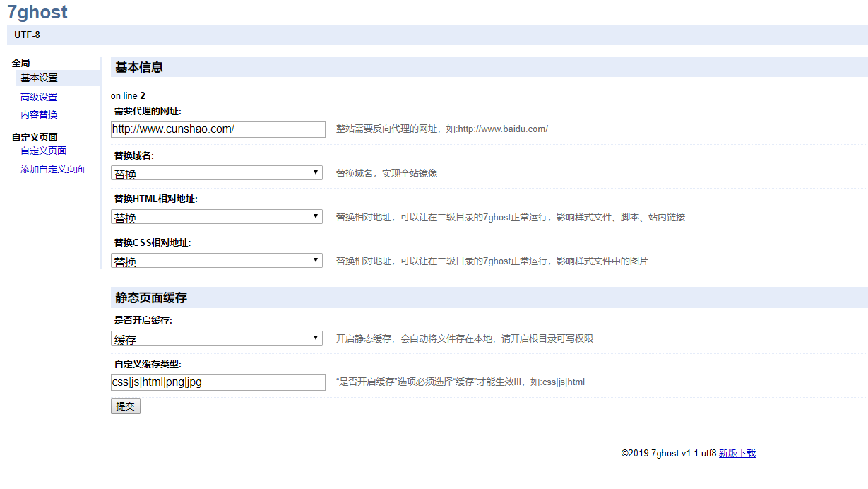Click the ©2019 7ghost v1.1 utf8 footer text
Viewport: 868px width, 489px height.
pos(669,454)
